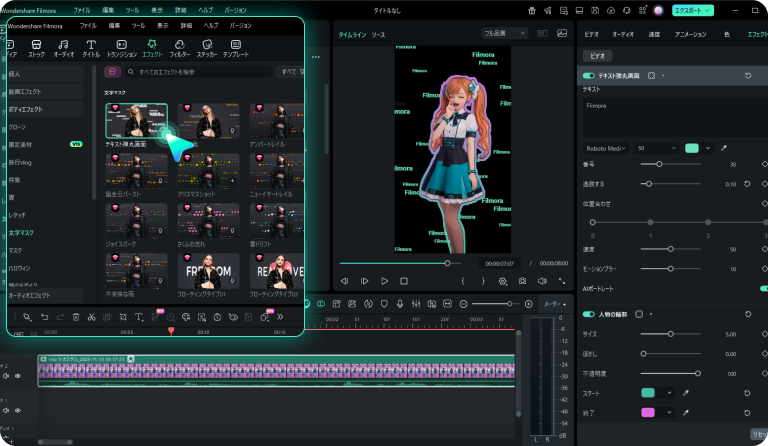Open the ファイル menu in the front window

tap(88, 23)
